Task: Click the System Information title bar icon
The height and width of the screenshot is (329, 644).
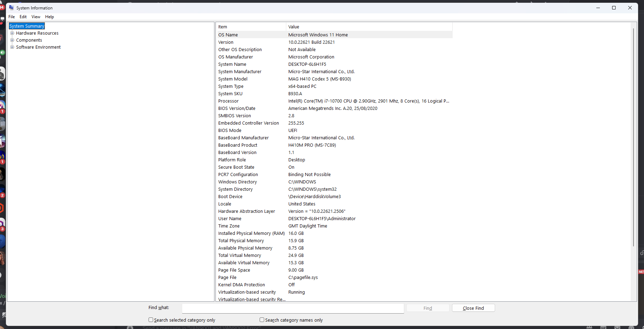Action: click(12, 8)
